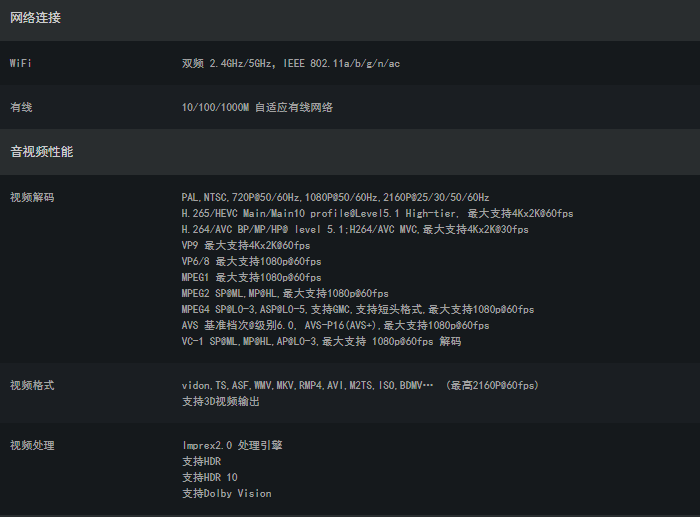Viewport: 700px width, 517px height.
Task: Select the dual-band 2.4GHz/5GHz WiFi spec text
Action: 291,63
